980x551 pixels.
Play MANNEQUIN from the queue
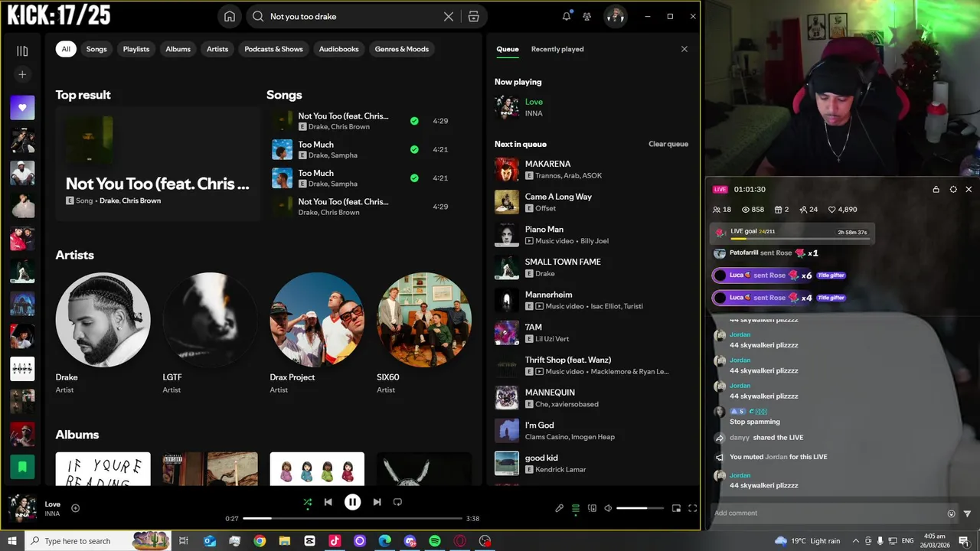(x=591, y=398)
